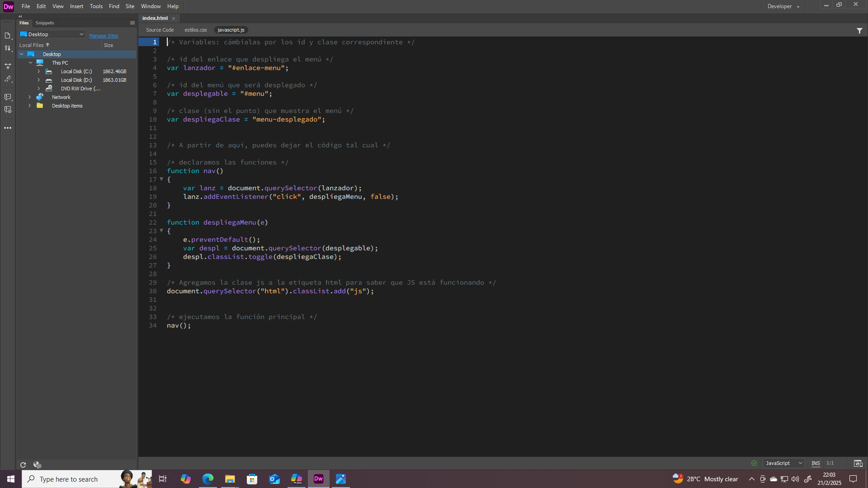868x488 pixels.
Task: Click the Remove Comment icon
Action: [8, 109]
